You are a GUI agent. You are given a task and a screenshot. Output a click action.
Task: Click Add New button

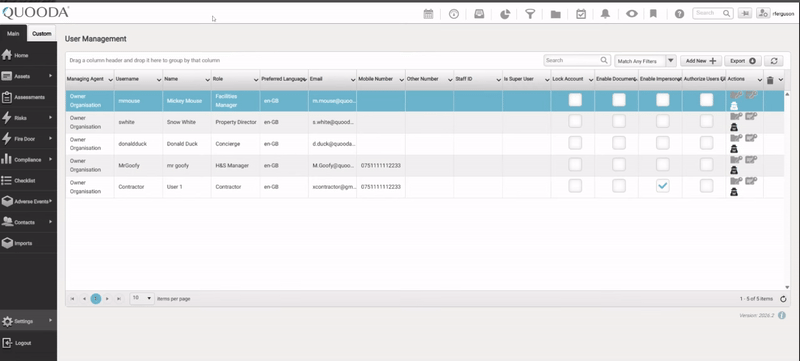(x=701, y=61)
